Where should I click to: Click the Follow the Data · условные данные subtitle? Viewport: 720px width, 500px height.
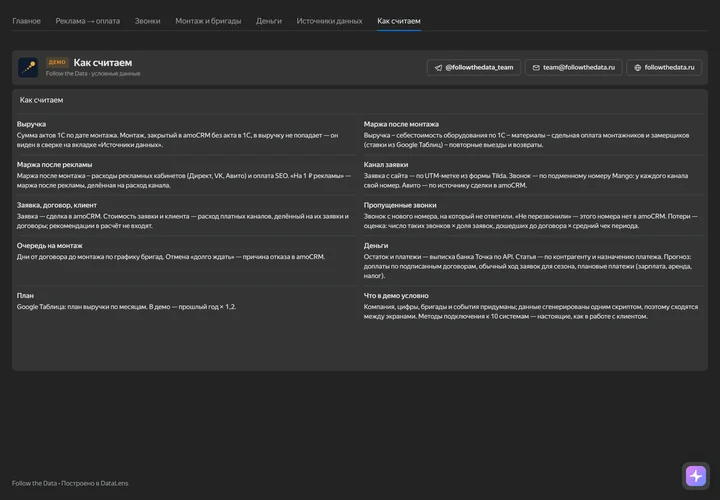pos(93,73)
